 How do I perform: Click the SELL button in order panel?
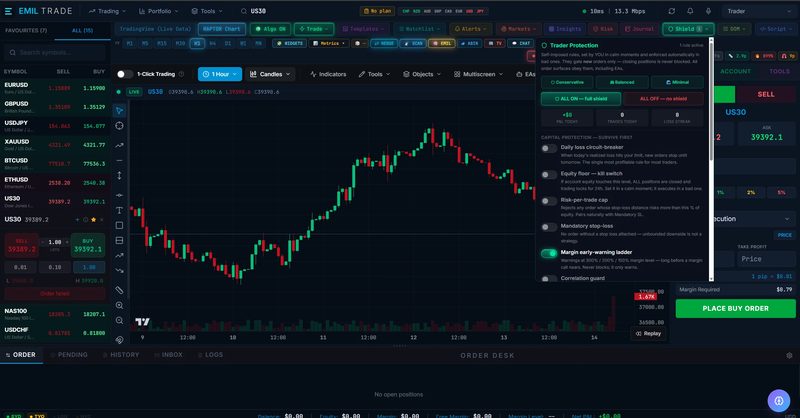pyautogui.click(x=765, y=94)
